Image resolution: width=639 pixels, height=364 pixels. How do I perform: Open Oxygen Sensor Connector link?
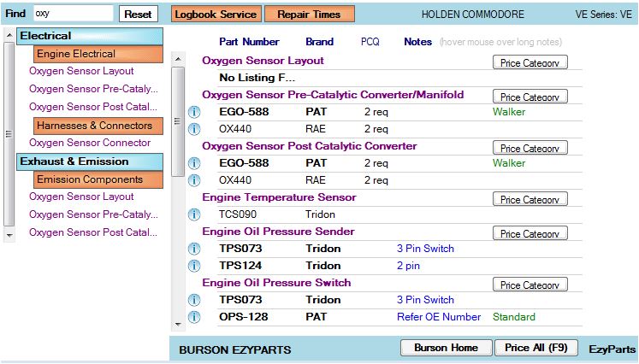pyautogui.click(x=90, y=143)
